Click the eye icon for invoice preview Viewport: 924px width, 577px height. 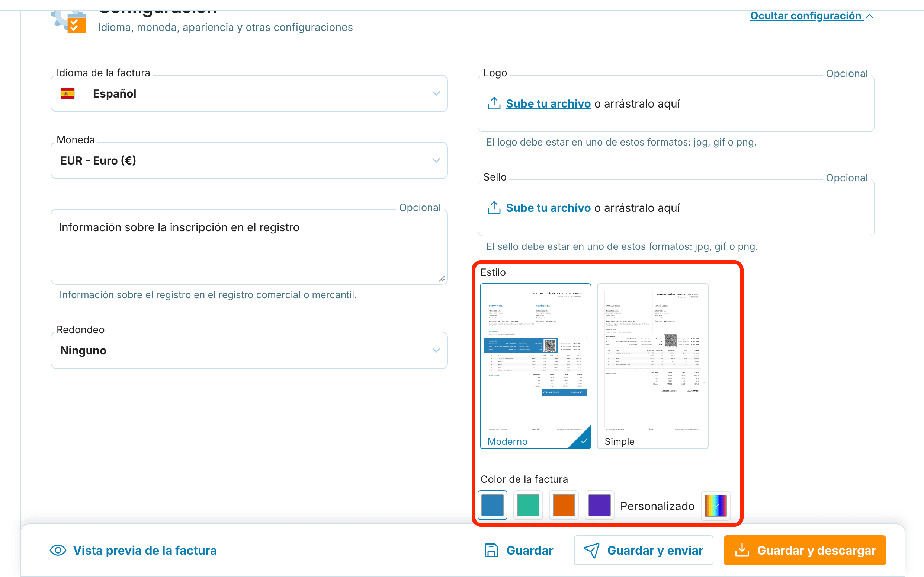click(x=58, y=550)
